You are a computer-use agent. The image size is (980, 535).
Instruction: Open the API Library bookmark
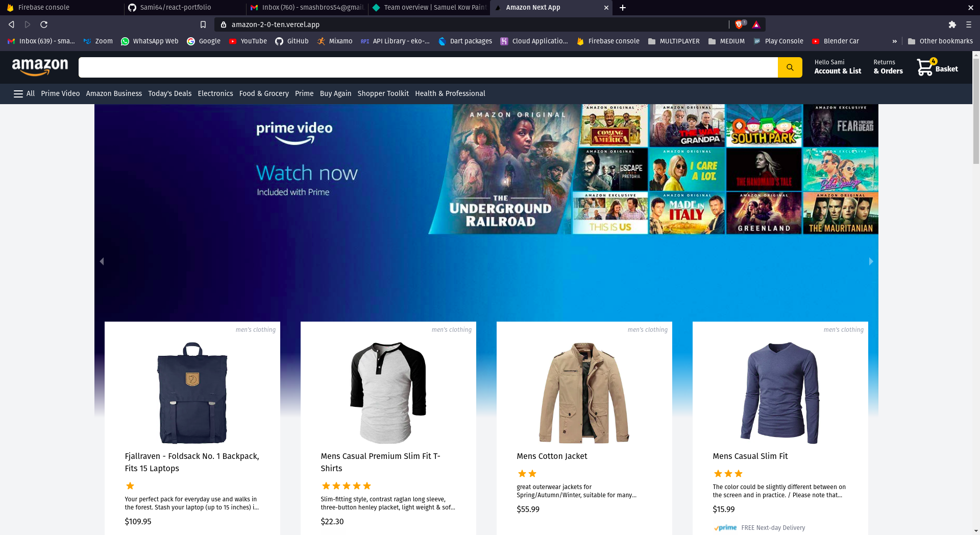point(396,41)
